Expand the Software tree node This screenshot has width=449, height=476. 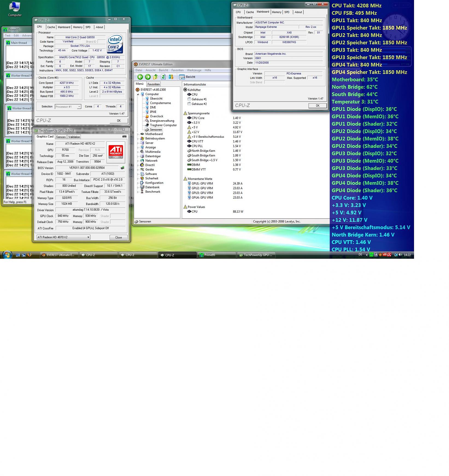point(138,174)
